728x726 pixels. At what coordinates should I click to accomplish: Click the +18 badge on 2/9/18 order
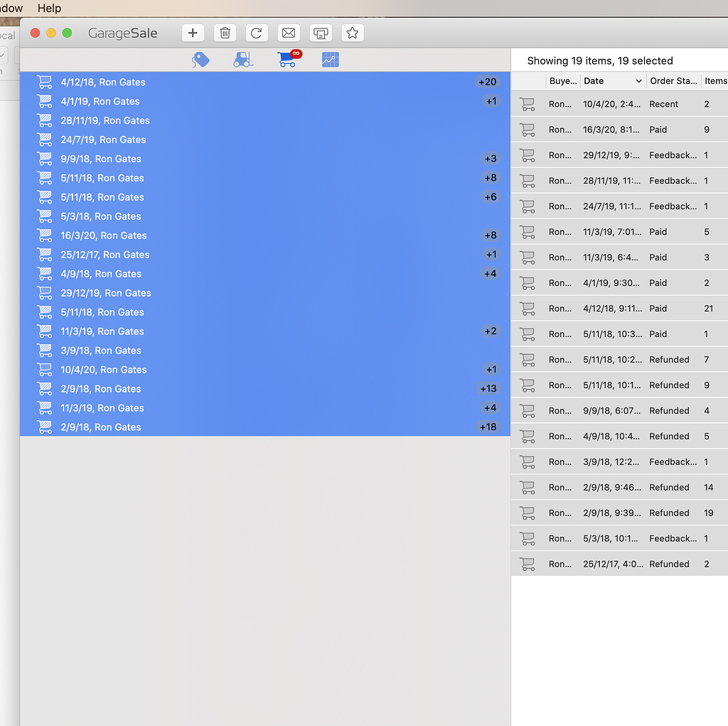point(488,427)
